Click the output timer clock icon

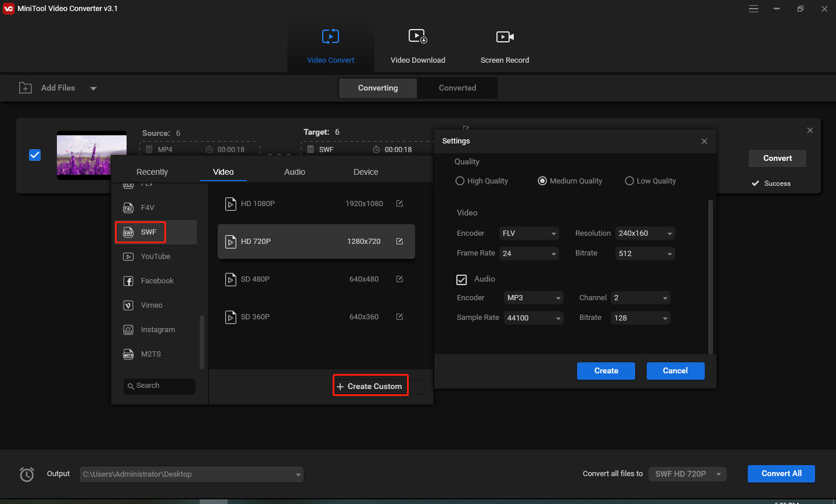(x=27, y=474)
